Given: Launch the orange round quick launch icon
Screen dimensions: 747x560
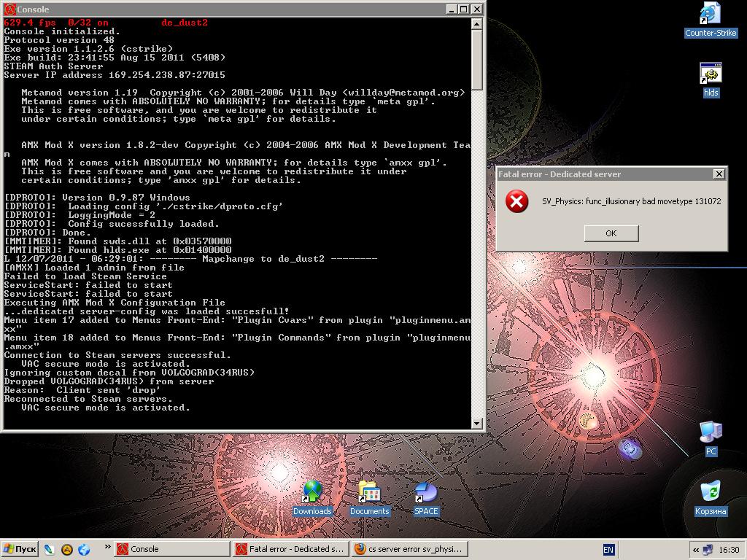Looking at the screenshot, I should pyautogui.click(x=66, y=549).
